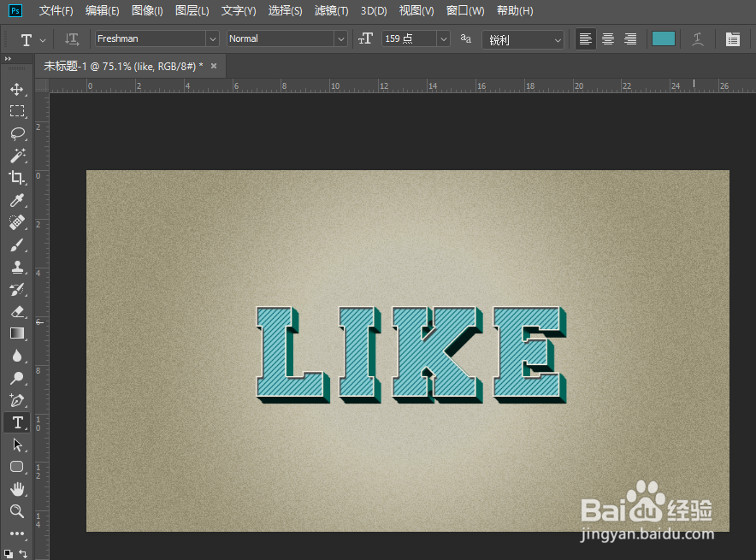
Task: Select the Crop tool
Action: pos(17,178)
